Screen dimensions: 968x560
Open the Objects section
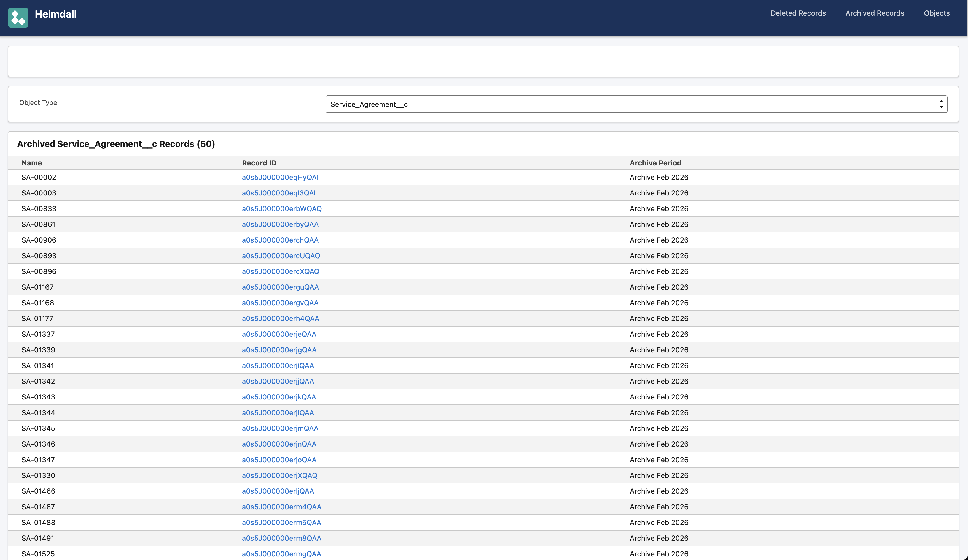click(937, 13)
